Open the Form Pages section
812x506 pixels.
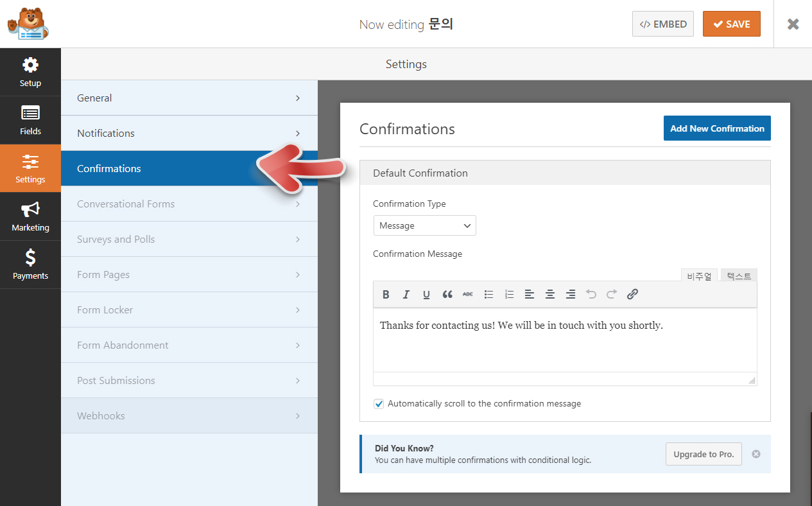pos(189,274)
